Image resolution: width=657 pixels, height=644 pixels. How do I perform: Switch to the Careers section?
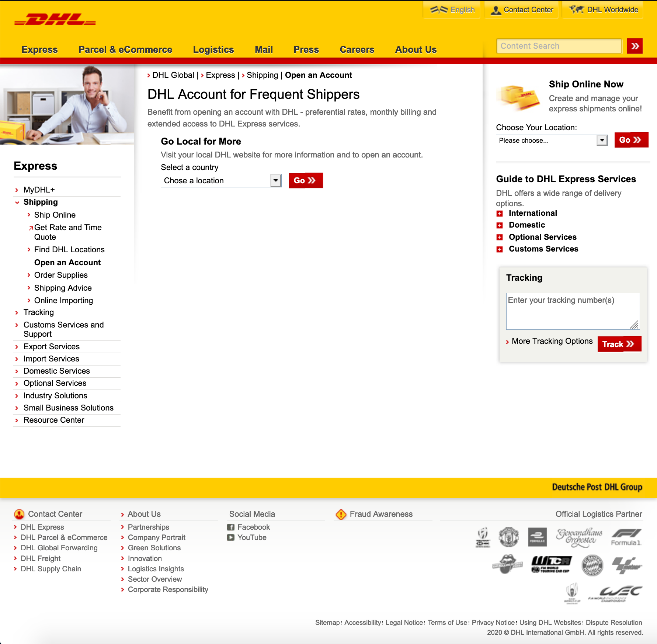tap(357, 49)
